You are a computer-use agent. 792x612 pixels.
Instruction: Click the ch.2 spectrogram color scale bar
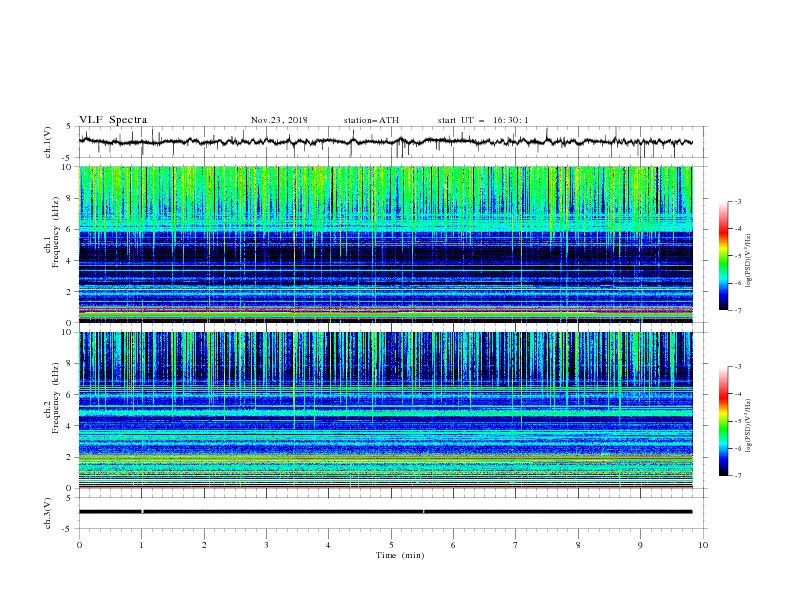click(x=724, y=421)
